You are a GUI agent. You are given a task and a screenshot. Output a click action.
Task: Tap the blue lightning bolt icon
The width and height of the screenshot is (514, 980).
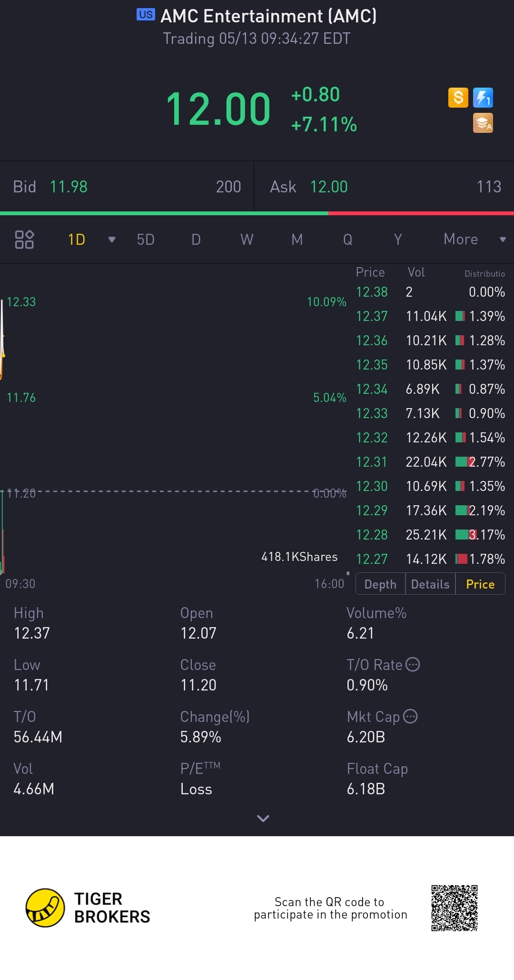[x=483, y=98]
